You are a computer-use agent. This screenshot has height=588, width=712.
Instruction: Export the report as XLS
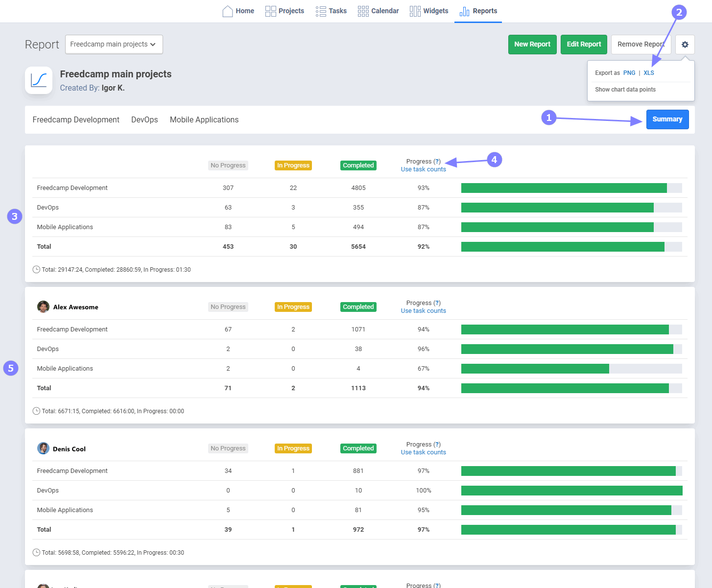(x=648, y=73)
